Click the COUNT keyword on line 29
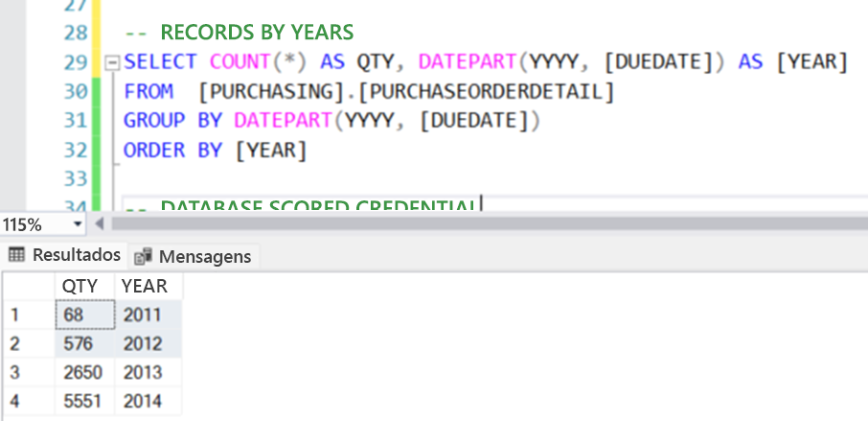The height and width of the screenshot is (421, 868). pos(240,61)
